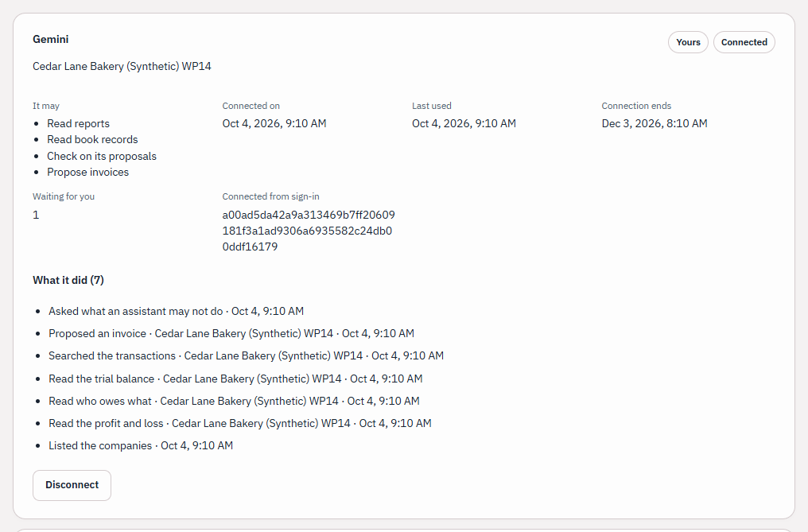Select Read the trial balance entry

(x=235, y=379)
